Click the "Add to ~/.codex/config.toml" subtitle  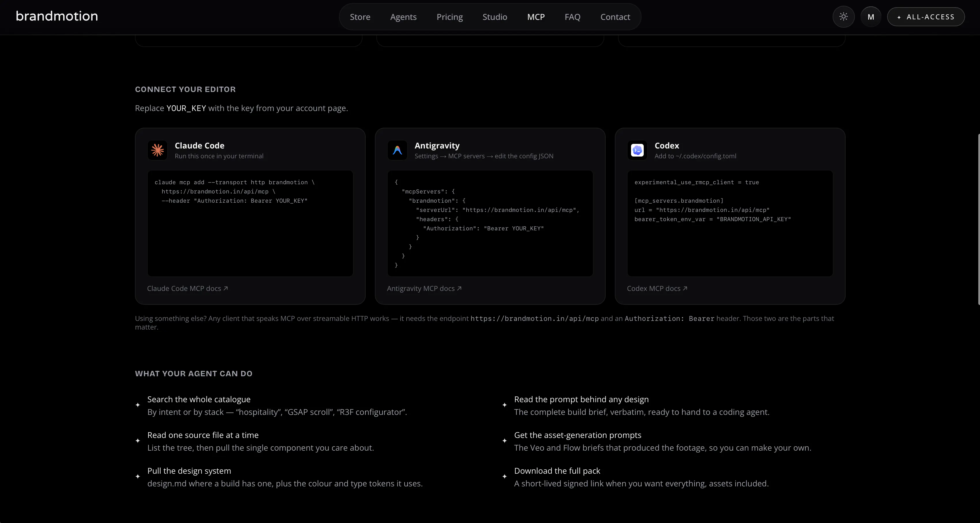point(695,156)
